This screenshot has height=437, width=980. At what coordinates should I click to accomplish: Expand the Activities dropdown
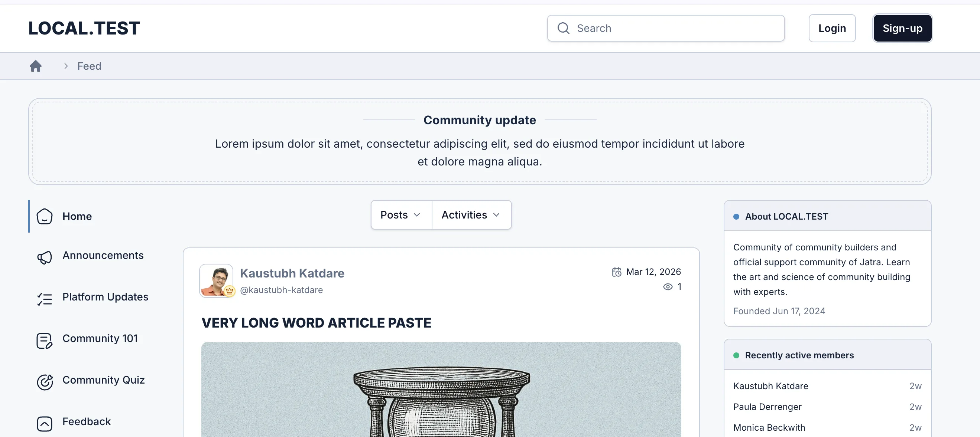click(x=471, y=215)
